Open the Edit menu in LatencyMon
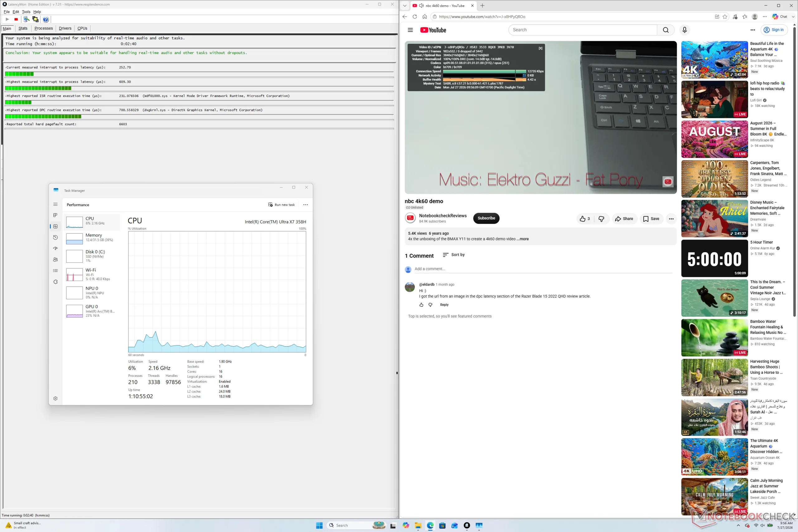Viewport: 798px width, 532px height. pyautogui.click(x=16, y=12)
